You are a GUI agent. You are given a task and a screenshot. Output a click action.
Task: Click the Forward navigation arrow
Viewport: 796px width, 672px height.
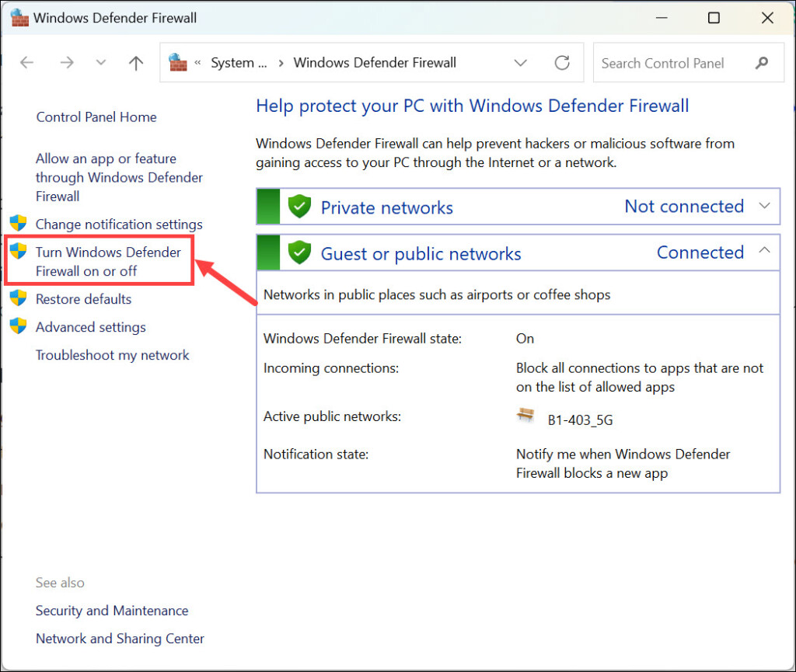(x=67, y=63)
